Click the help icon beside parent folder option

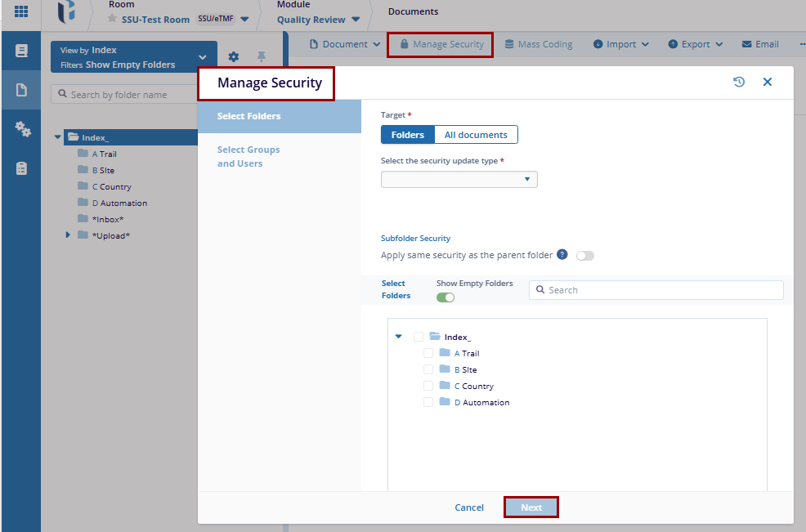point(562,255)
